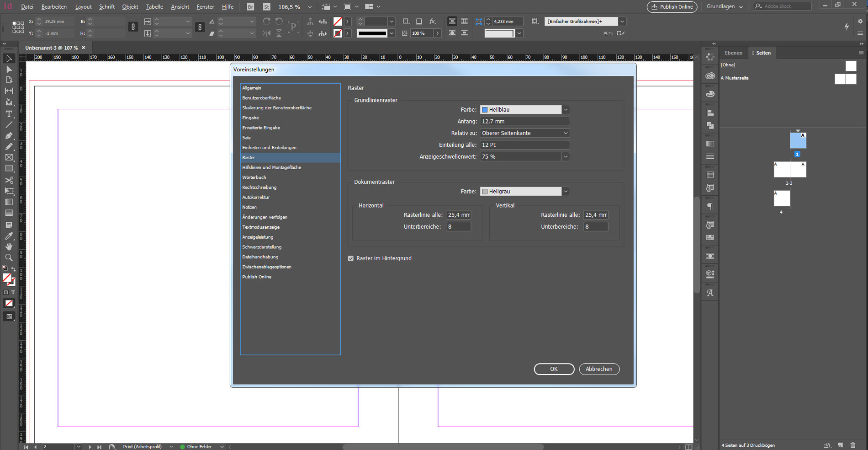
Task: Open the Schrift menu
Action: [106, 7]
